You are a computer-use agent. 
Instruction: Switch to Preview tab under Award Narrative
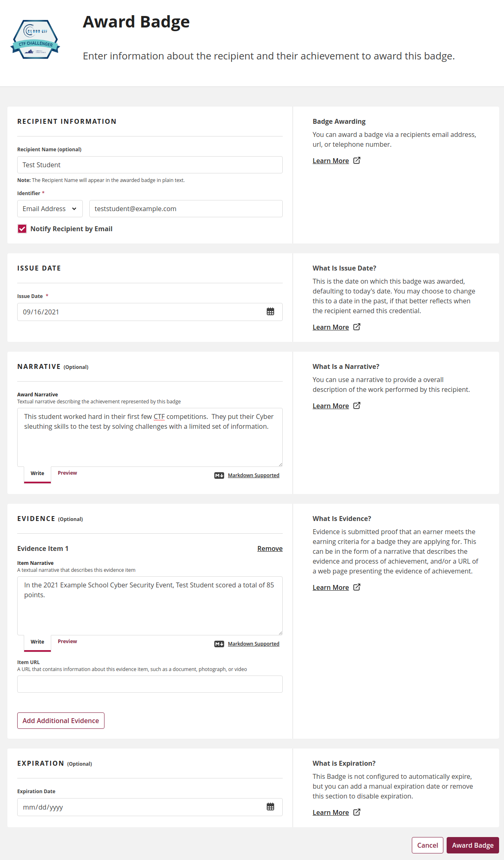point(67,473)
